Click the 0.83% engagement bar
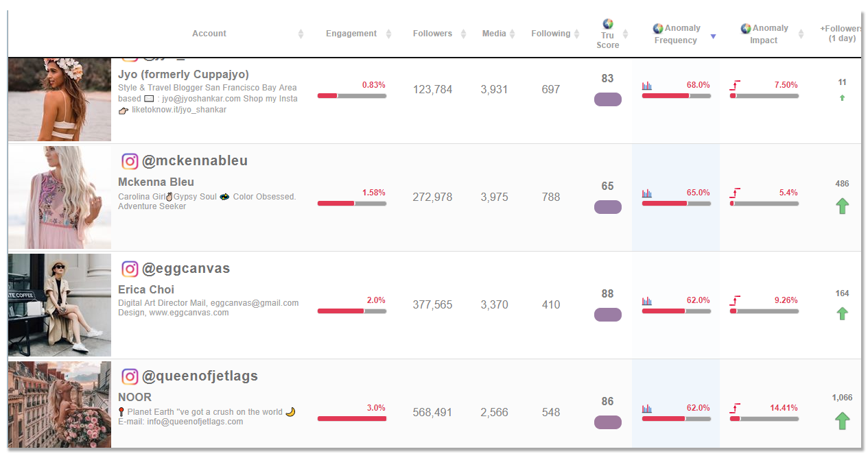Screen dimensions: 868x458 (352, 96)
